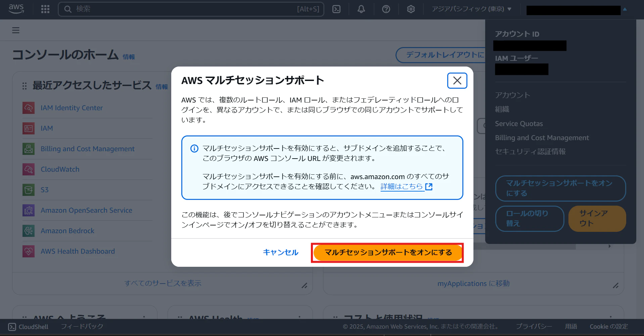The image size is (644, 336).
Task: Focus the top search field
Action: 191,9
